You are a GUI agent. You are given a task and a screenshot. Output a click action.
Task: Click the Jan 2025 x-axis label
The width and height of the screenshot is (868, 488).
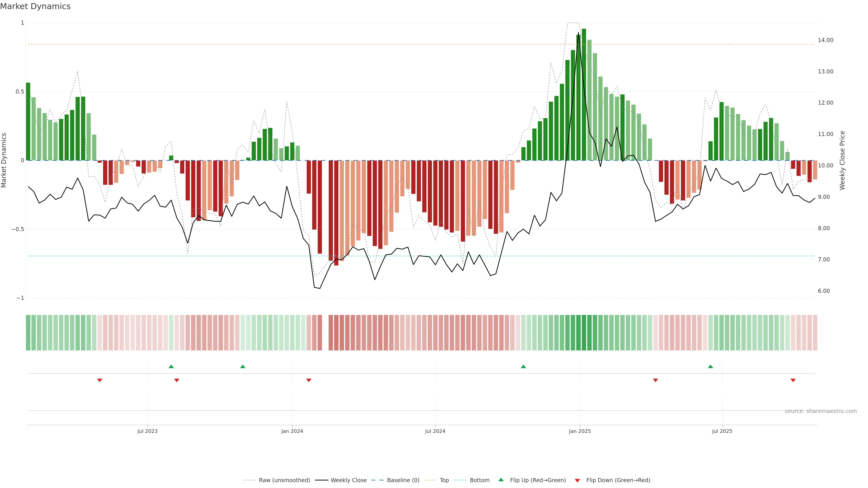click(580, 431)
